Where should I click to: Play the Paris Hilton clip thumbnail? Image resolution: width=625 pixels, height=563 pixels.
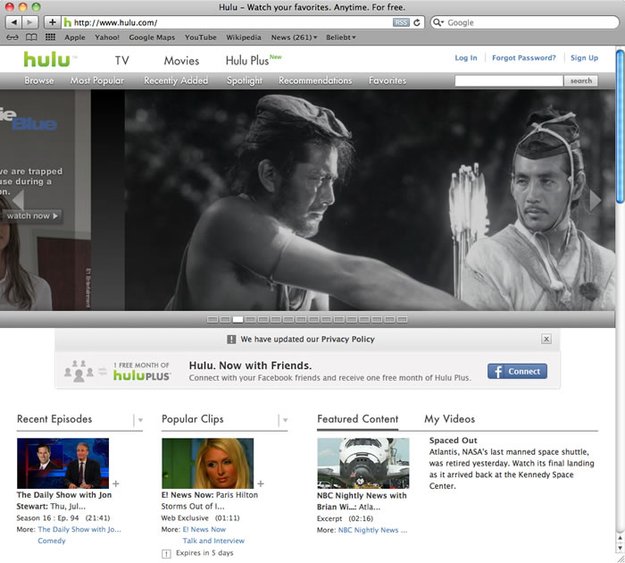[207, 463]
